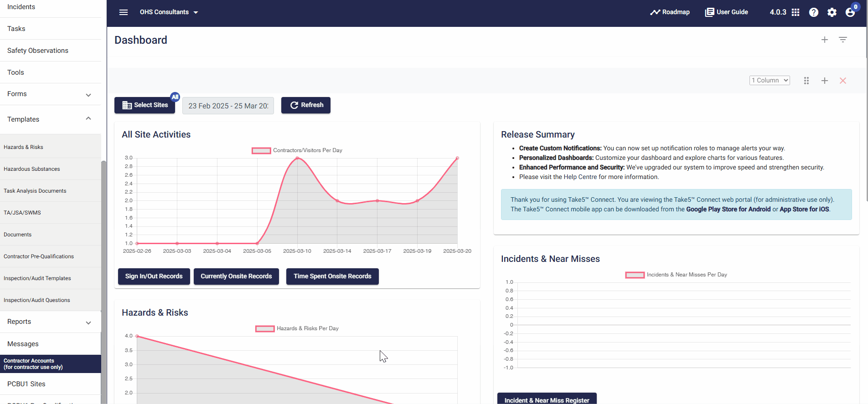Click the sidebar vertical scrollbar
The width and height of the screenshot is (868, 404).
(x=103, y=282)
